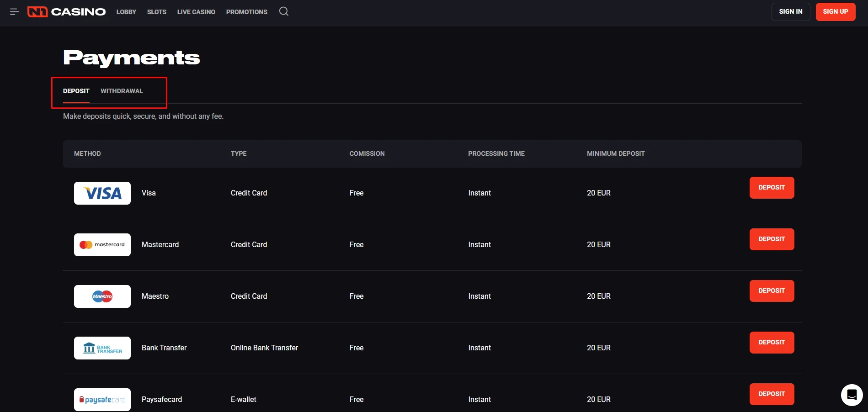Click the Payments page heading
The height and width of the screenshot is (412, 868).
click(132, 58)
